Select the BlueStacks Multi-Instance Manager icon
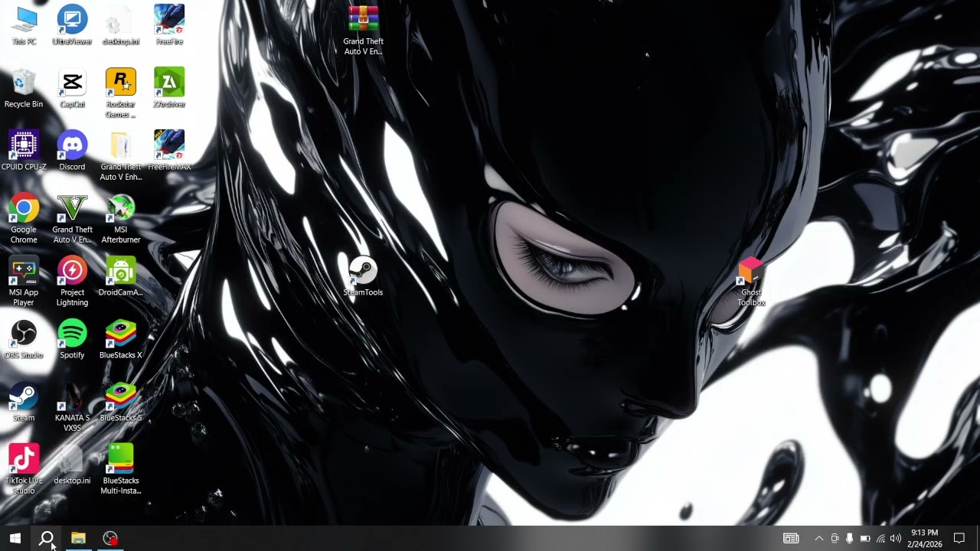980x551 pixels. pyautogui.click(x=121, y=470)
